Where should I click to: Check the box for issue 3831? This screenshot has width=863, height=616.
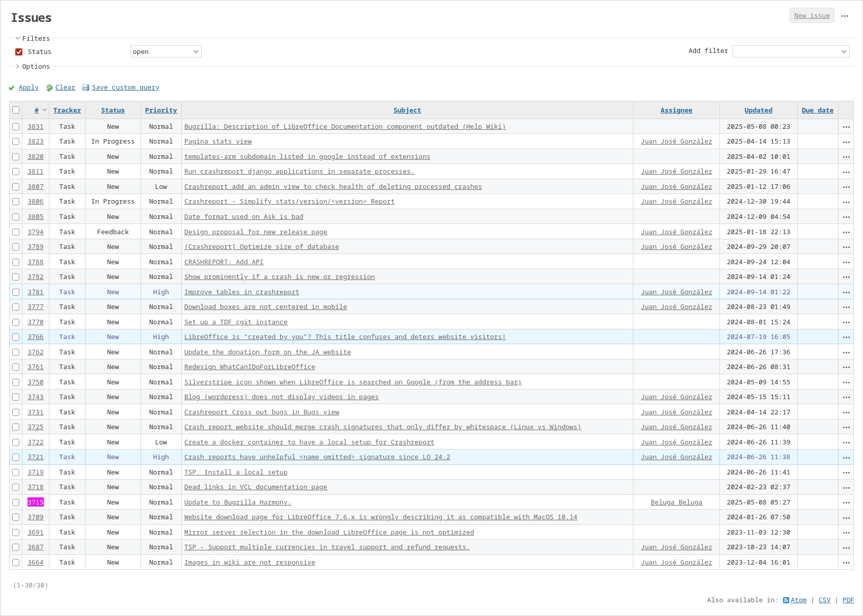(x=16, y=127)
